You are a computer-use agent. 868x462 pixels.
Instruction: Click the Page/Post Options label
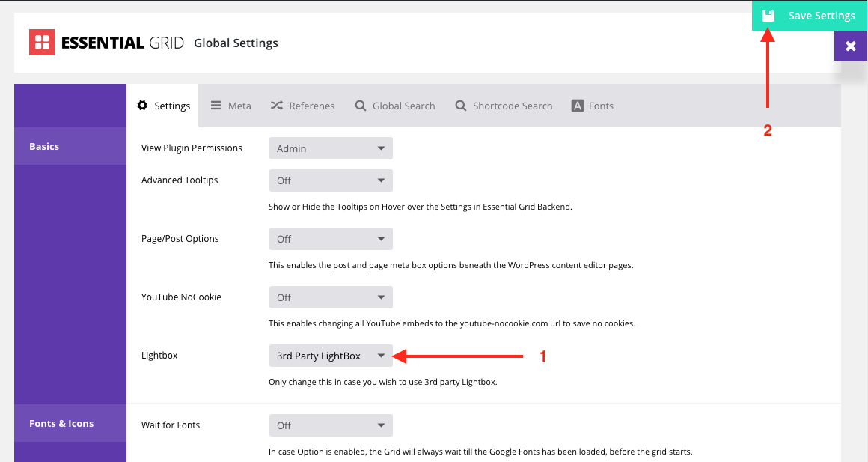(180, 239)
